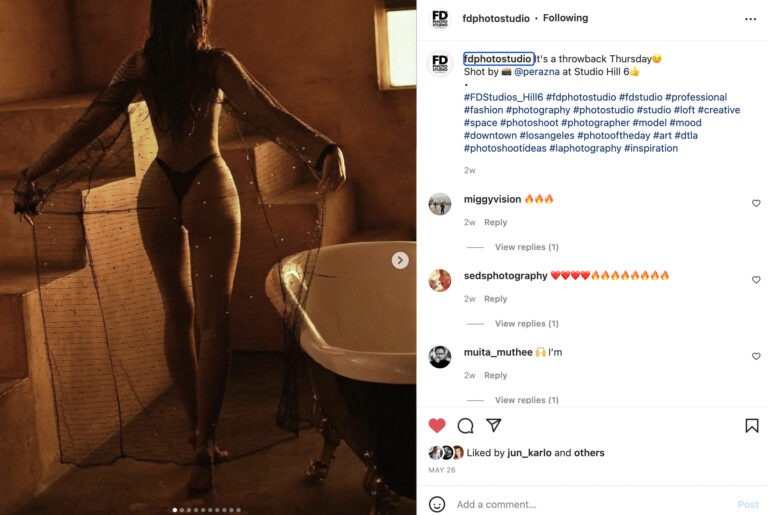768x515 pixels.
Task: Expand View replies under sedsphotography comment
Action: tap(527, 323)
